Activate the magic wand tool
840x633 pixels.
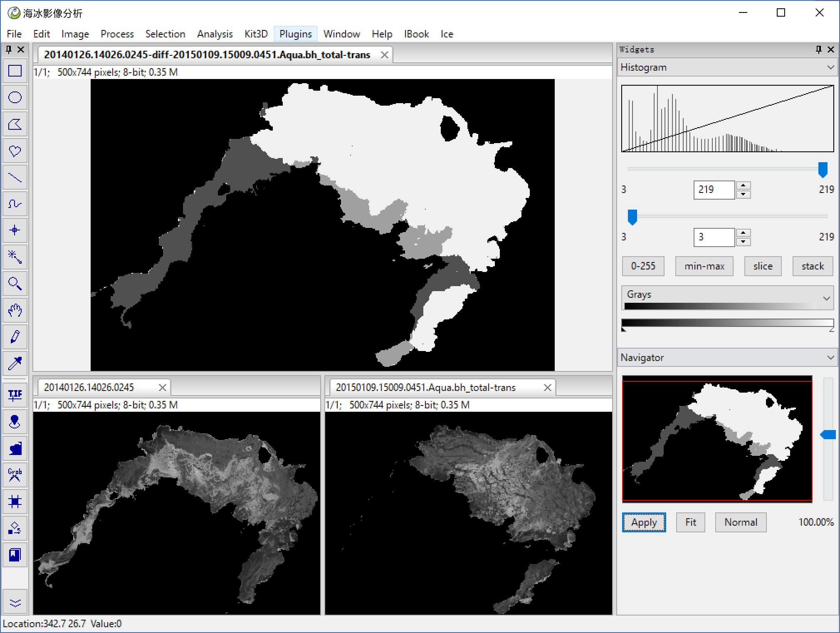coord(15,257)
